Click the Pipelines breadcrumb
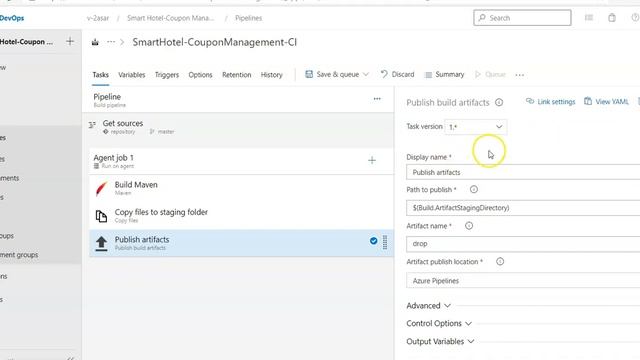This screenshot has height=360, width=640. (x=249, y=18)
